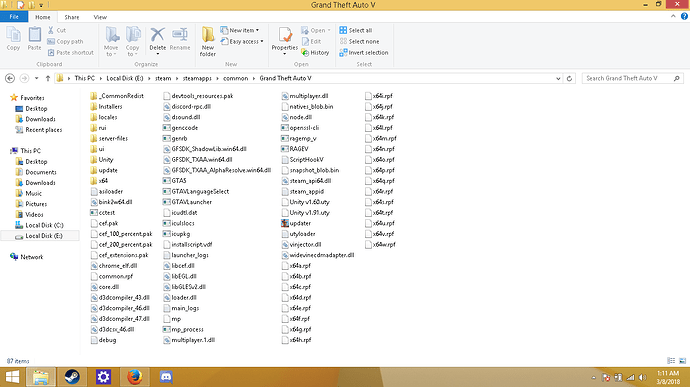The height and width of the screenshot is (387, 690).
Task: Select the ragemp_v file
Action: 299,138
